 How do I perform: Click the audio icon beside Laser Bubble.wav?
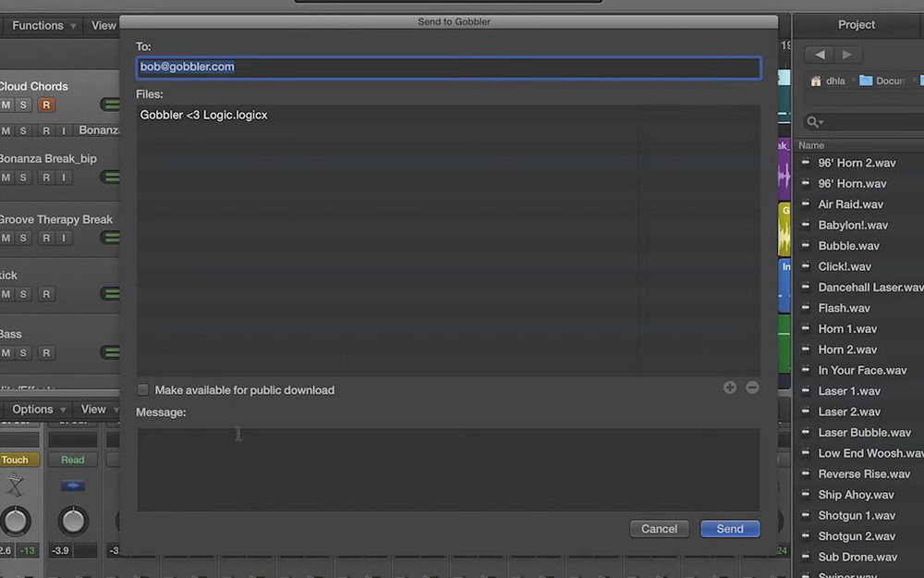(x=806, y=431)
